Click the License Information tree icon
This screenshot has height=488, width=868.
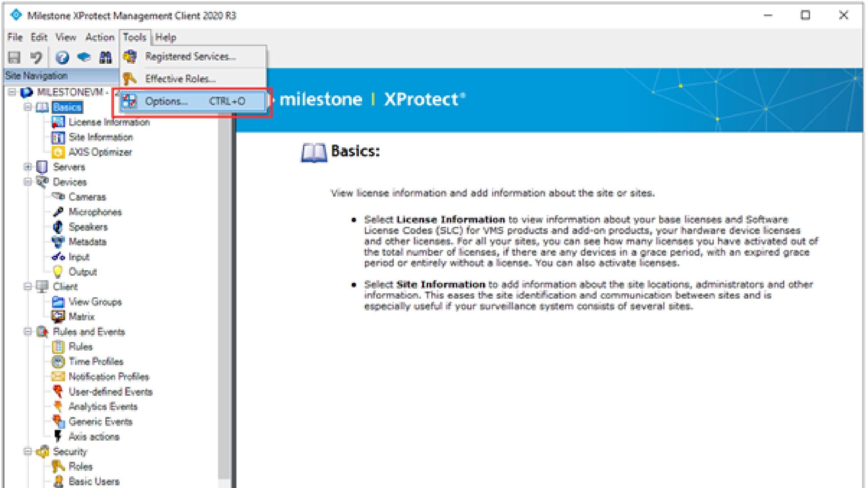coord(58,122)
